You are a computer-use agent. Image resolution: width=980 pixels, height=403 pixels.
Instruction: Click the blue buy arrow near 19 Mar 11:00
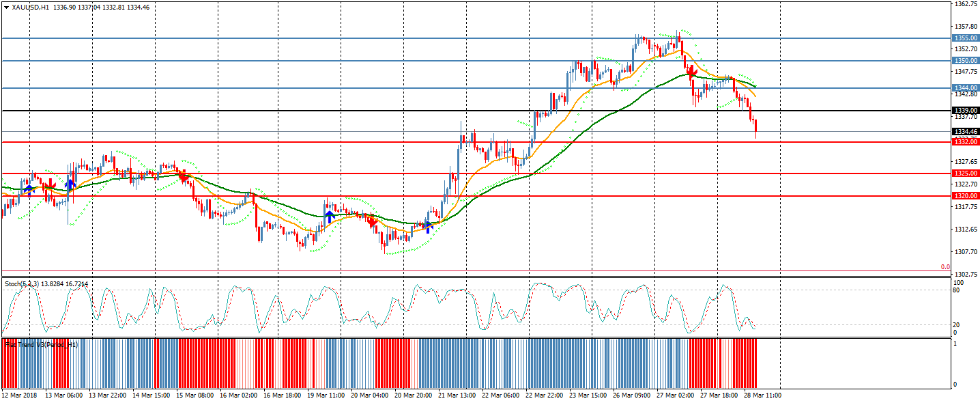(329, 217)
